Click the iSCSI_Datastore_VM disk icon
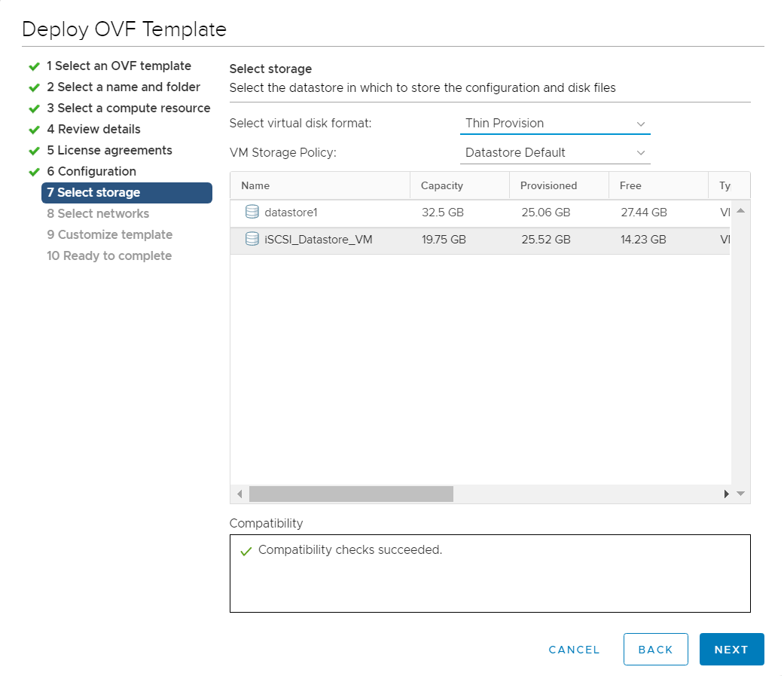 [x=252, y=239]
